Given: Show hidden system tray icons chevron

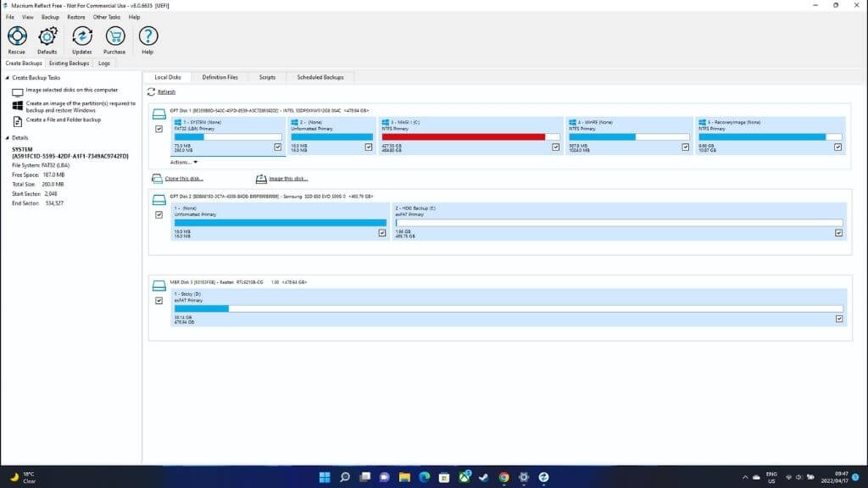Looking at the screenshot, I should [x=745, y=477].
